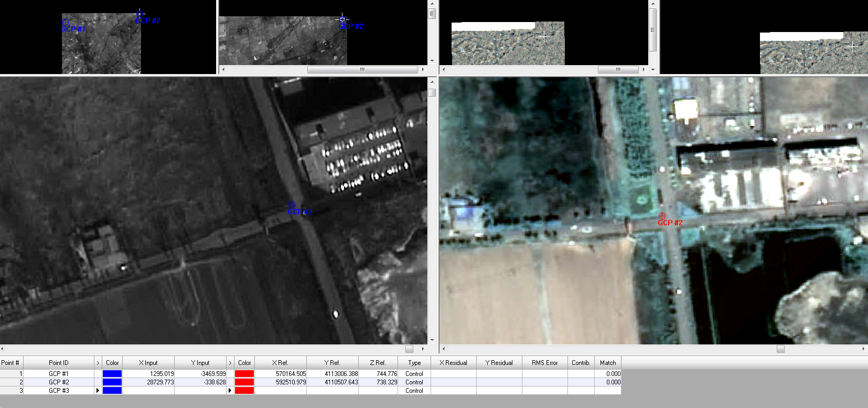Click the 'RMS Error' column header

[x=545, y=363]
